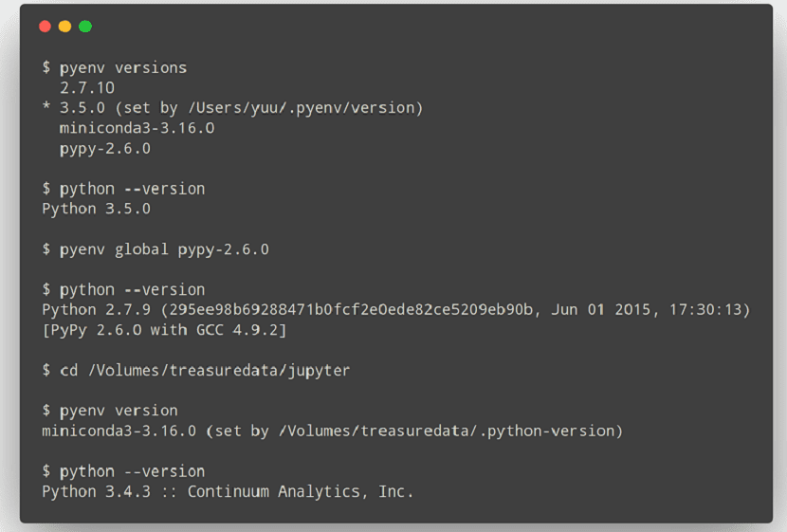Click the /Volumes/treasuredata/.python-version path
Screen dimensions: 787x532
tap(445, 431)
